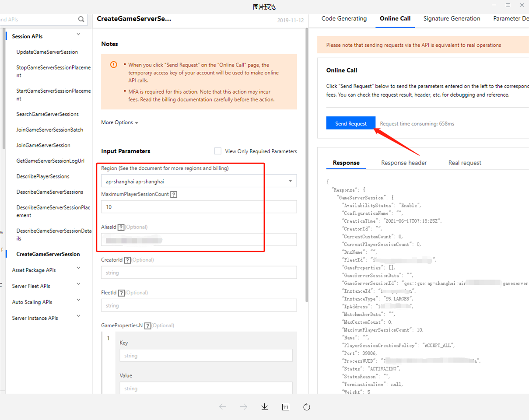
Task: Switch to the Response tab
Action: click(346, 163)
